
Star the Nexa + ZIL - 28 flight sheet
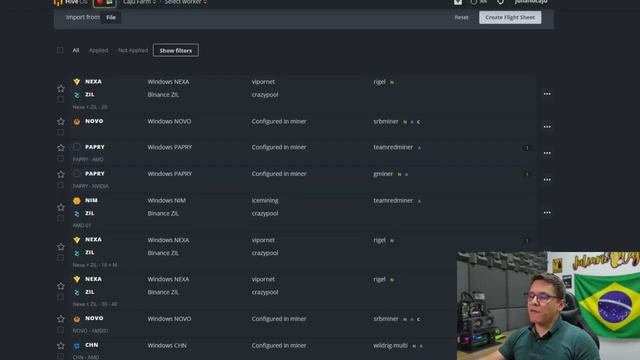pyautogui.click(x=61, y=88)
